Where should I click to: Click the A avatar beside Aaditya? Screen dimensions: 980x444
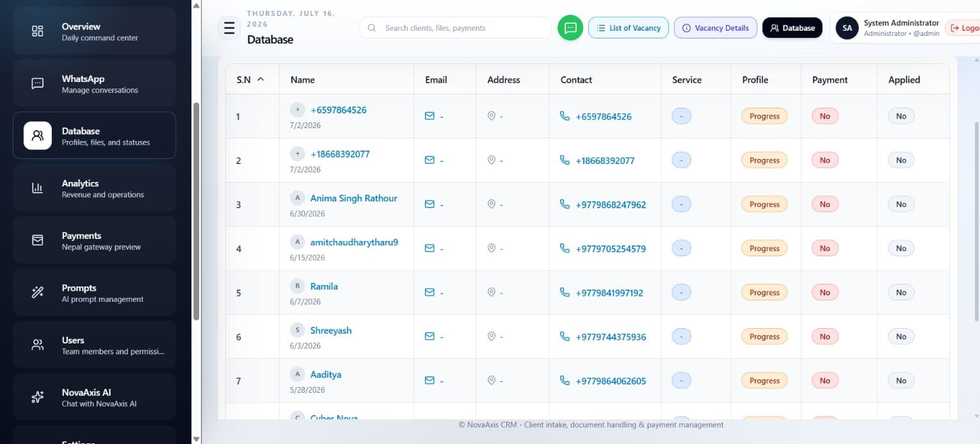click(297, 374)
